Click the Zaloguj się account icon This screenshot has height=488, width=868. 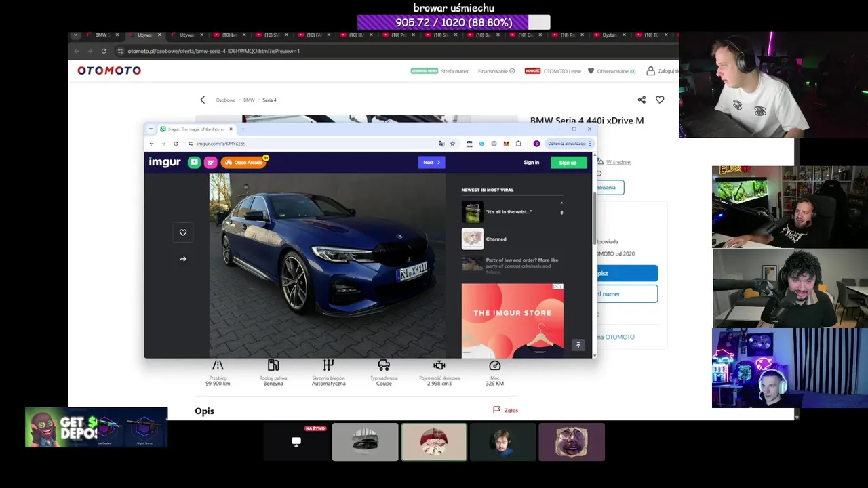click(x=650, y=70)
